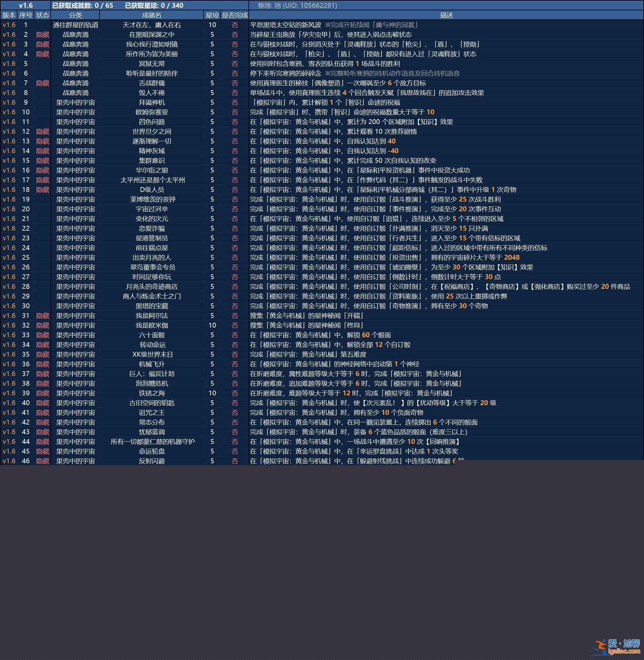Select achievement name 古旧空间的钥匙
The image size is (644, 660).
coord(152,403)
